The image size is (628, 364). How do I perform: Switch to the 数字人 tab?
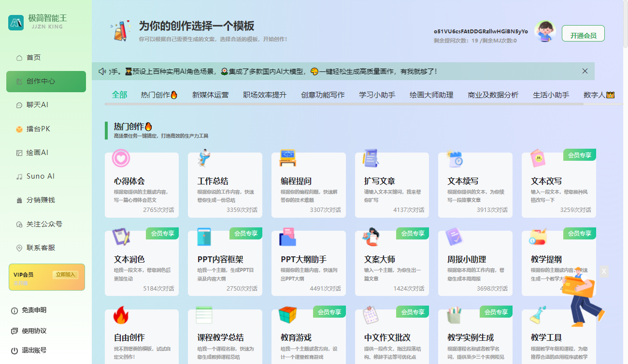tap(599, 95)
